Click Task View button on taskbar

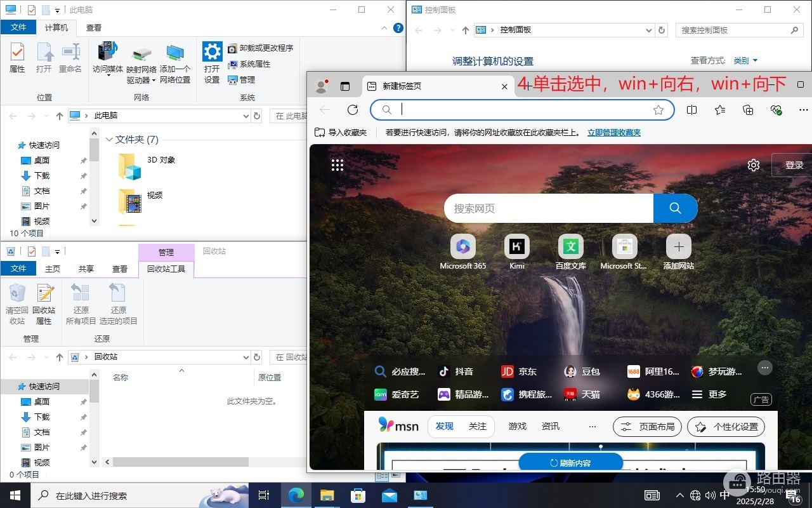coord(265,495)
